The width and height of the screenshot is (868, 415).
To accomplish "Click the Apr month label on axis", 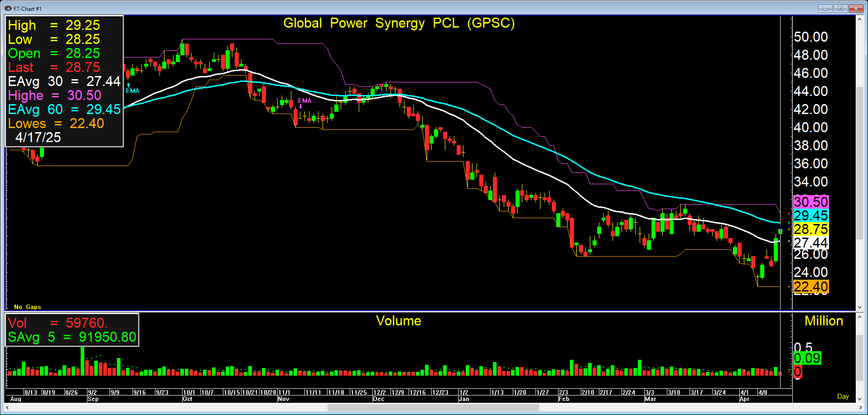I will coord(745,399).
